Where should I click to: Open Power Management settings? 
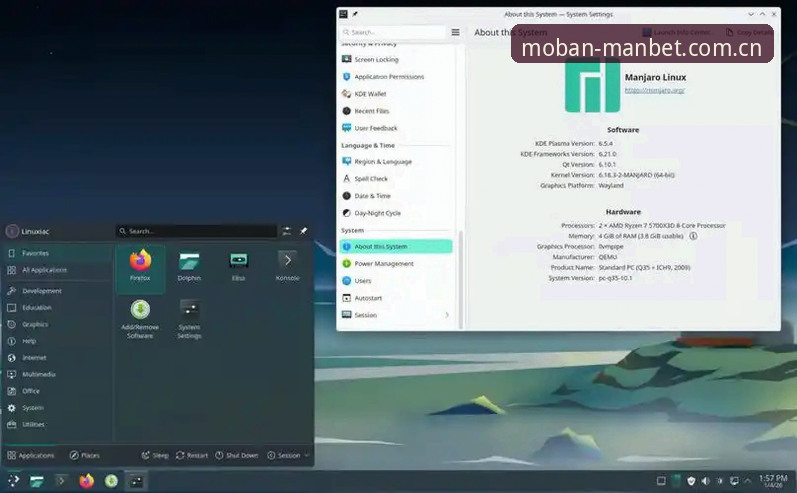point(396,263)
